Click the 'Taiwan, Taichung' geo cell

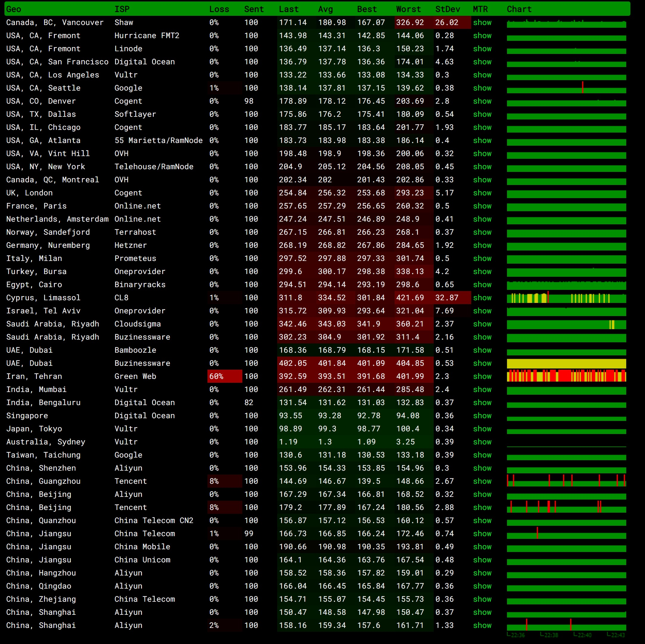[44, 455]
